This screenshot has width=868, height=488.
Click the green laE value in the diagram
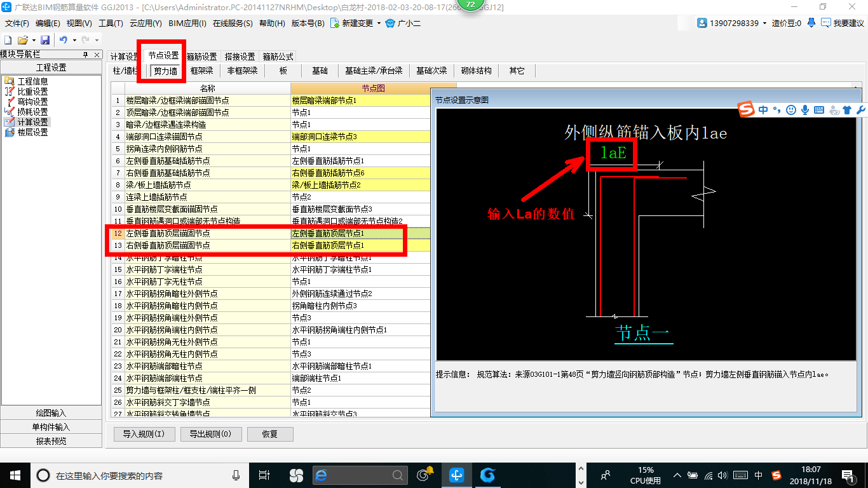[613, 153]
